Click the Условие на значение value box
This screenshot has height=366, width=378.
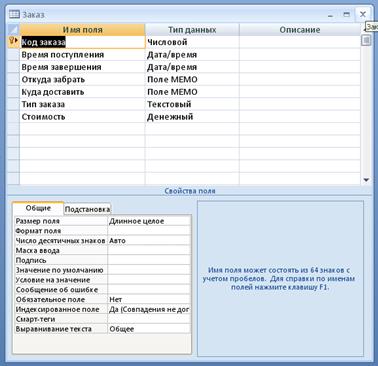point(149,280)
